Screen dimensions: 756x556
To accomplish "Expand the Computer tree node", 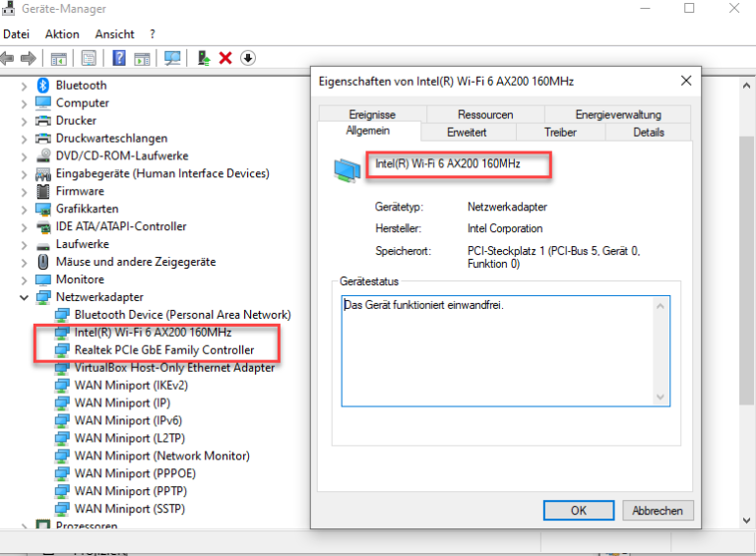I will pos(24,103).
